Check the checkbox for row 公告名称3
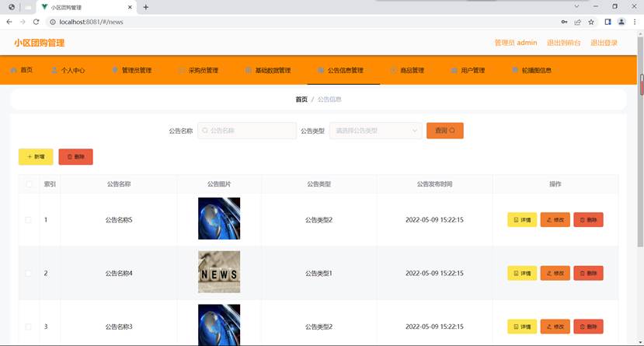The height and width of the screenshot is (346, 644). click(x=28, y=327)
